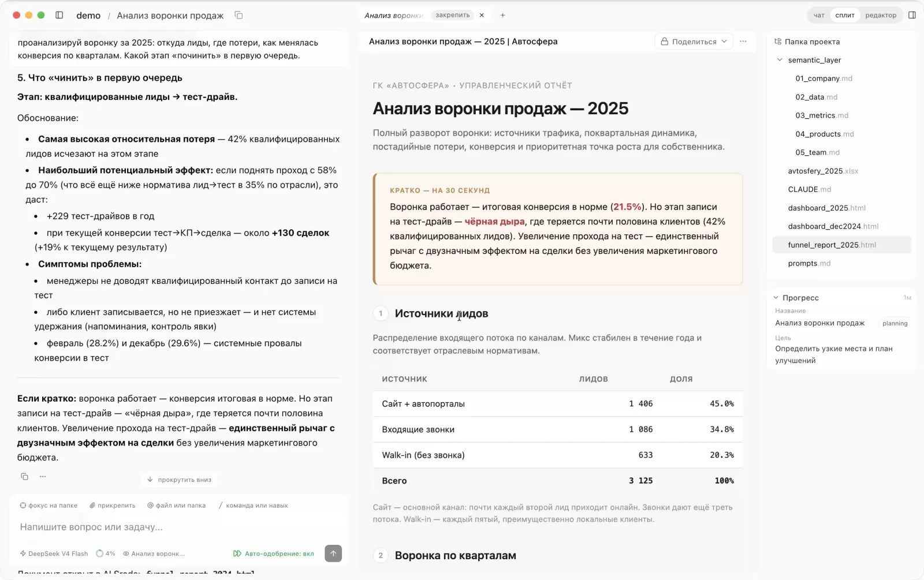This screenshot has width=924, height=580.
Task: Close the Анализ воронки tab
Action: click(482, 15)
